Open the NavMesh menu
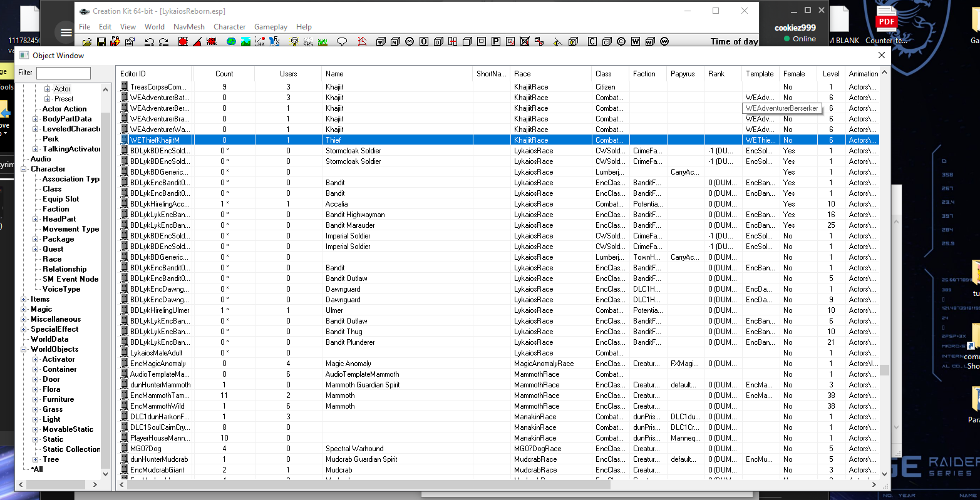Screen dimensions: 980x500 [x=189, y=27]
